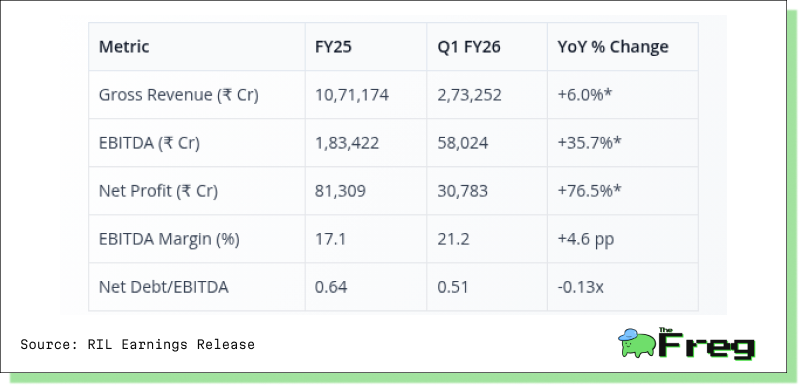
Task: Select the 21.2 EBITDA margin value
Action: tap(453, 239)
